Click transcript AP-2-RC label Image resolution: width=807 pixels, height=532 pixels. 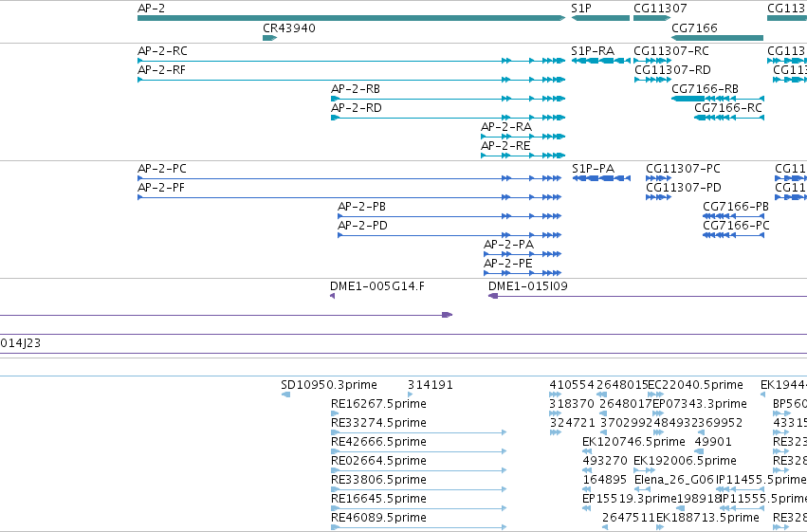pos(162,51)
